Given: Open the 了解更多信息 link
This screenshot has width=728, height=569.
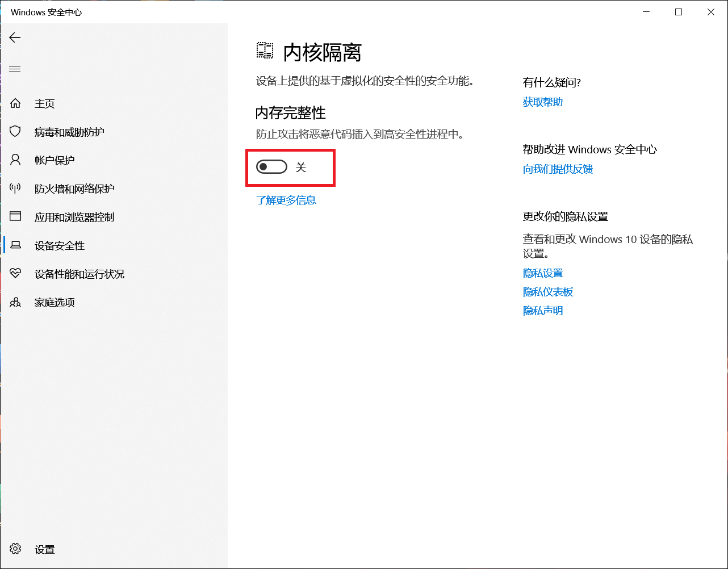Looking at the screenshot, I should pyautogui.click(x=286, y=200).
